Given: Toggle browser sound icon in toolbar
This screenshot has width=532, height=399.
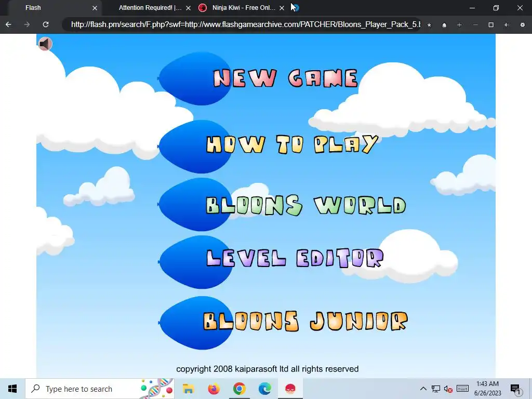Looking at the screenshot, I should pos(507,25).
